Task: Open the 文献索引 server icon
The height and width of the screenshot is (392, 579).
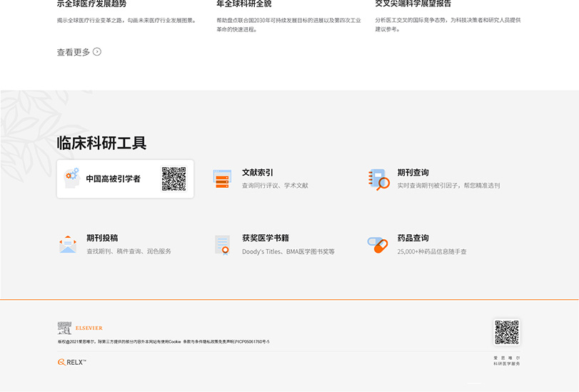Action: click(x=223, y=179)
